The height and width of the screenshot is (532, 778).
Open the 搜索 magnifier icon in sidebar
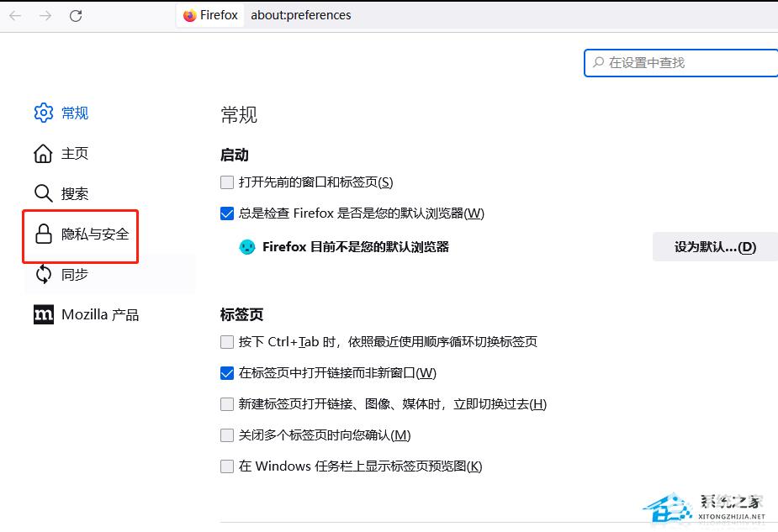tap(43, 193)
